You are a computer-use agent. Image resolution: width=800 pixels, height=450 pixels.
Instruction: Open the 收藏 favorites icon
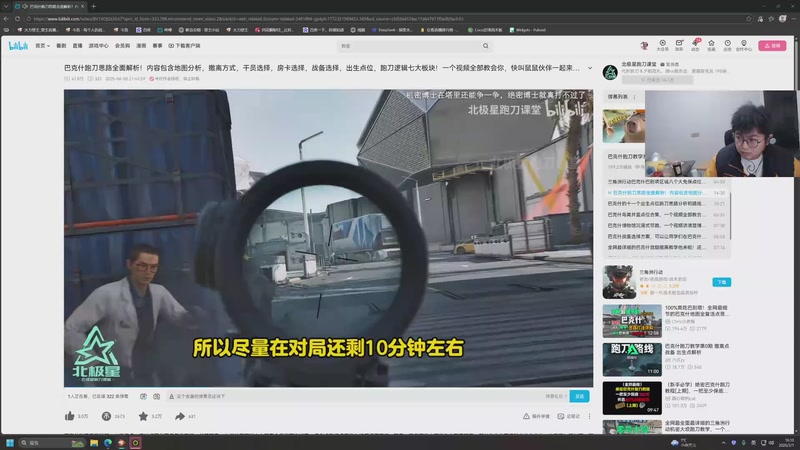(x=711, y=45)
